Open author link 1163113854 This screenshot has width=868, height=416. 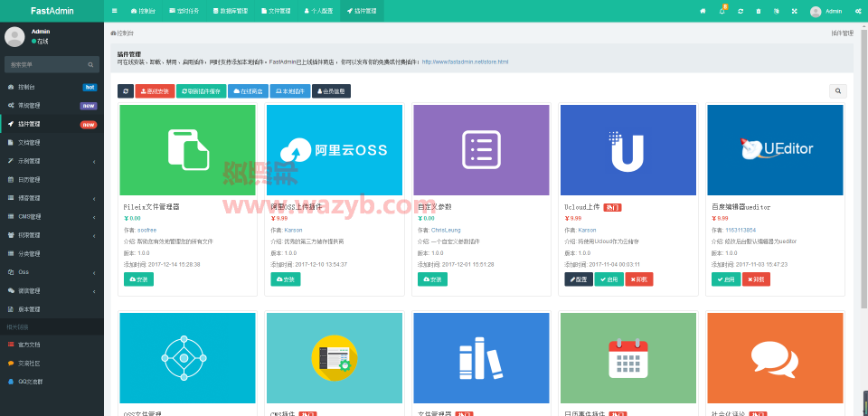click(741, 230)
